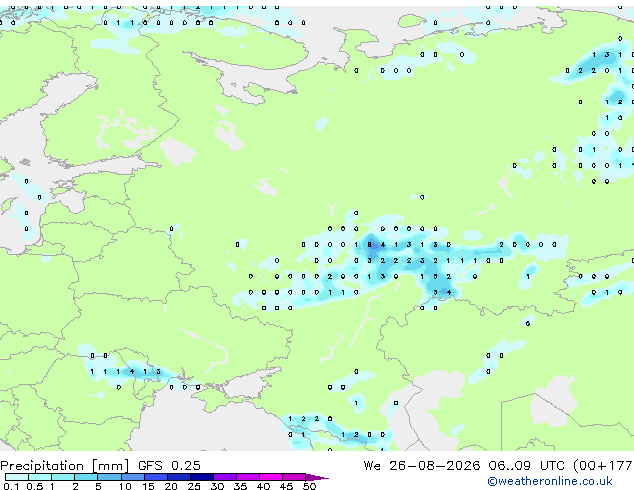The width and height of the screenshot is (634, 490).
Task: Open the weatheronline.co.uk copyright link
Action: click(x=550, y=481)
